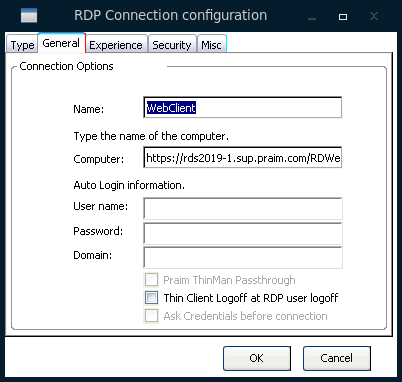Click the 'User name:' label

[x=101, y=206]
